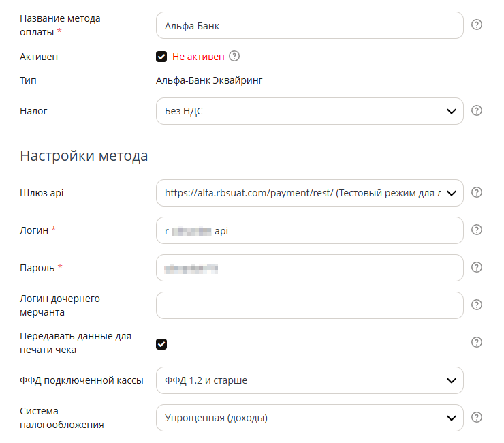Click the Тип label
The height and width of the screenshot is (443, 504).
click(x=28, y=80)
